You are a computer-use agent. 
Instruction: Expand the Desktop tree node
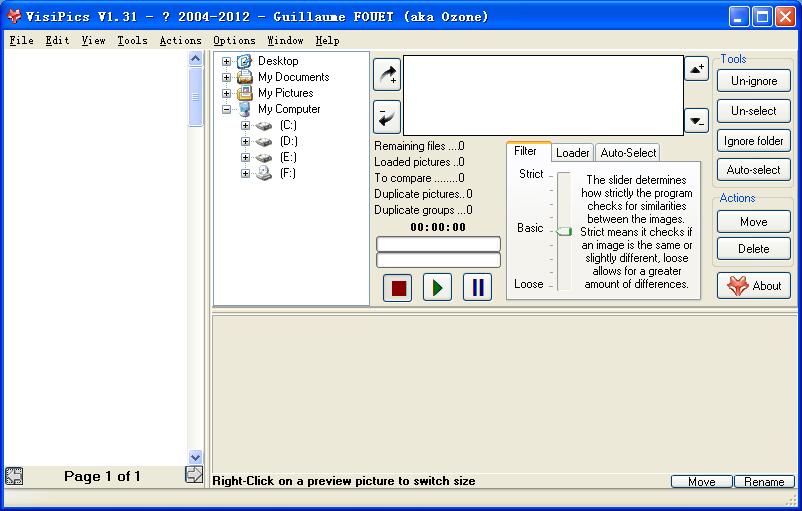coord(227,61)
